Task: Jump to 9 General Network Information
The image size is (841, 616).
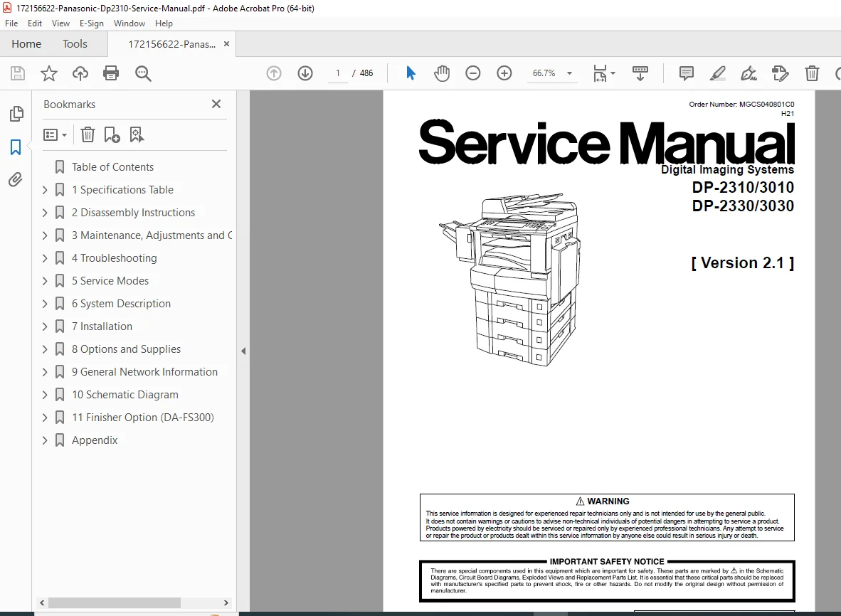Action: tap(145, 372)
